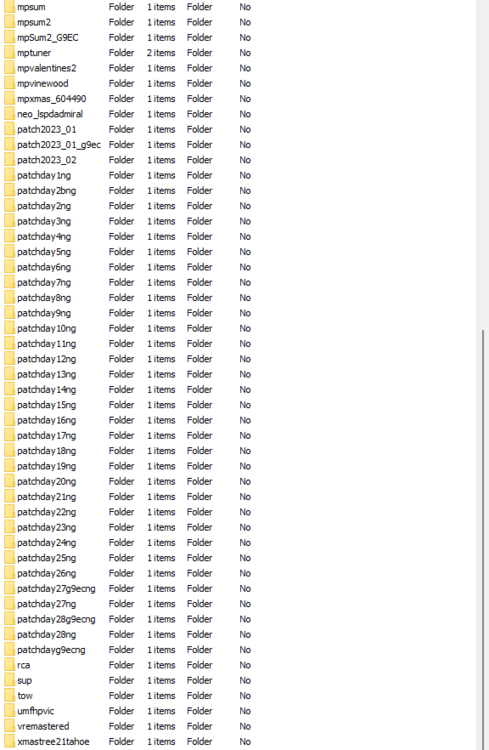
Task: Select the patchday23ng folder name
Action: click(46, 528)
